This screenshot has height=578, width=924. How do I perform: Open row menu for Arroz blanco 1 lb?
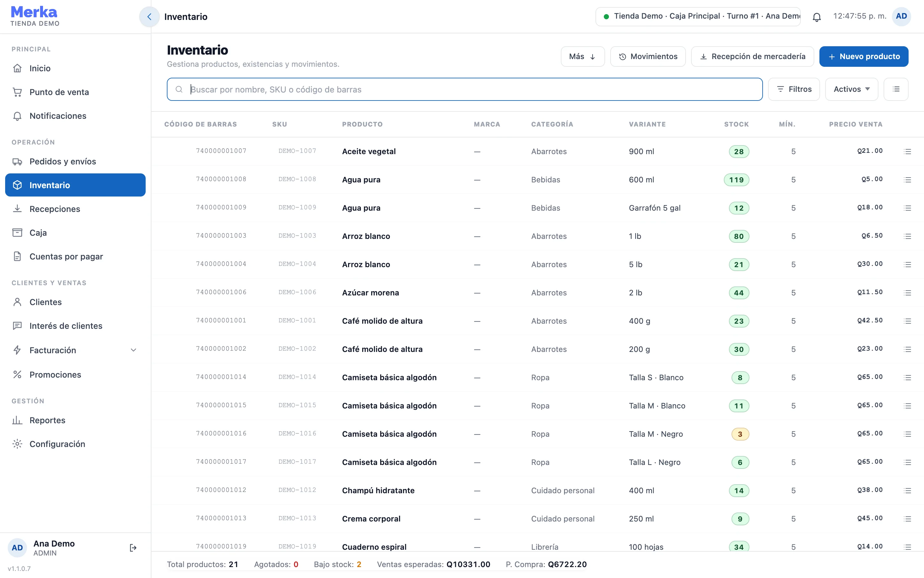click(907, 237)
